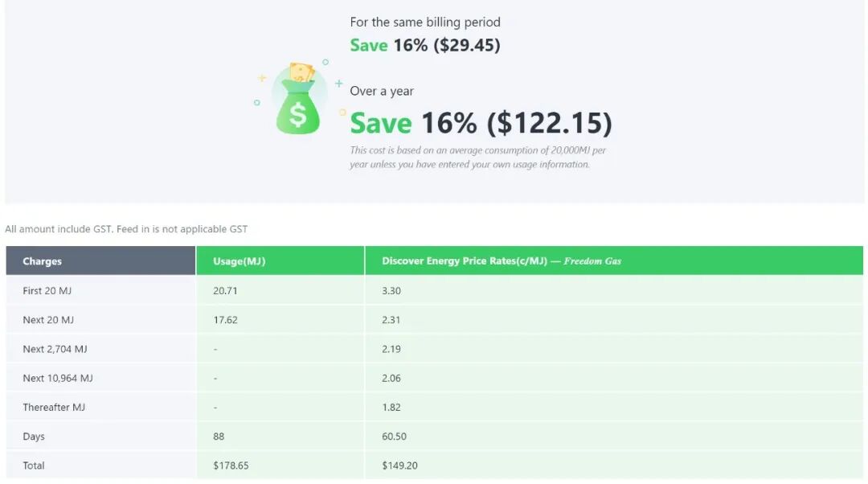
Task: Select the Next 20 MJ row label
Action: [48, 320]
